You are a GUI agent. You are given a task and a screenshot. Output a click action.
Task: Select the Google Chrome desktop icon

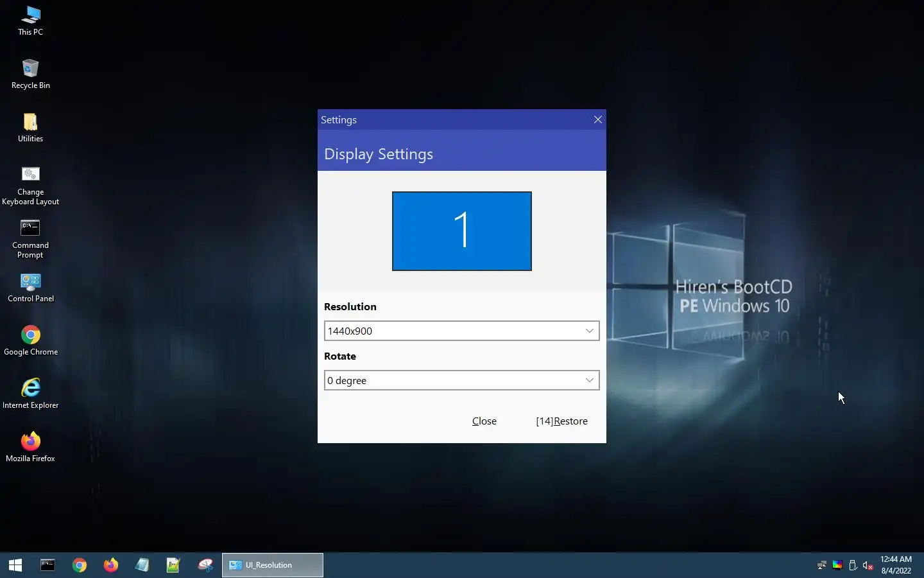pos(30,340)
